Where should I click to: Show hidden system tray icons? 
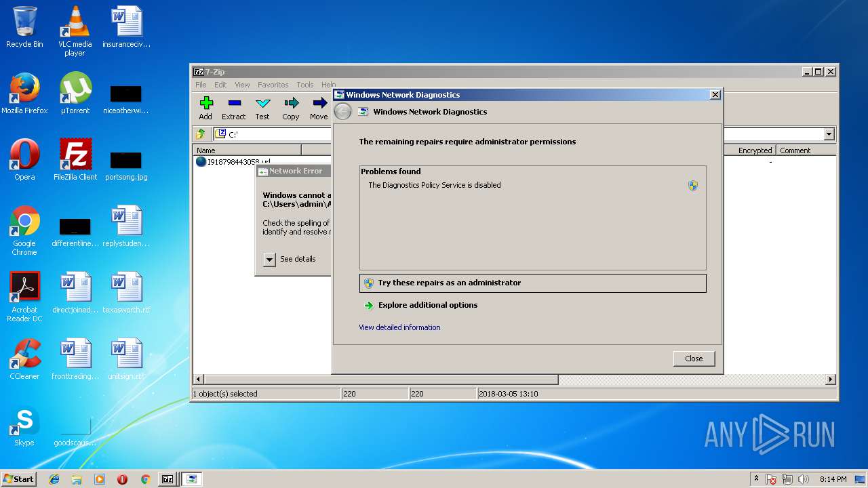[756, 479]
